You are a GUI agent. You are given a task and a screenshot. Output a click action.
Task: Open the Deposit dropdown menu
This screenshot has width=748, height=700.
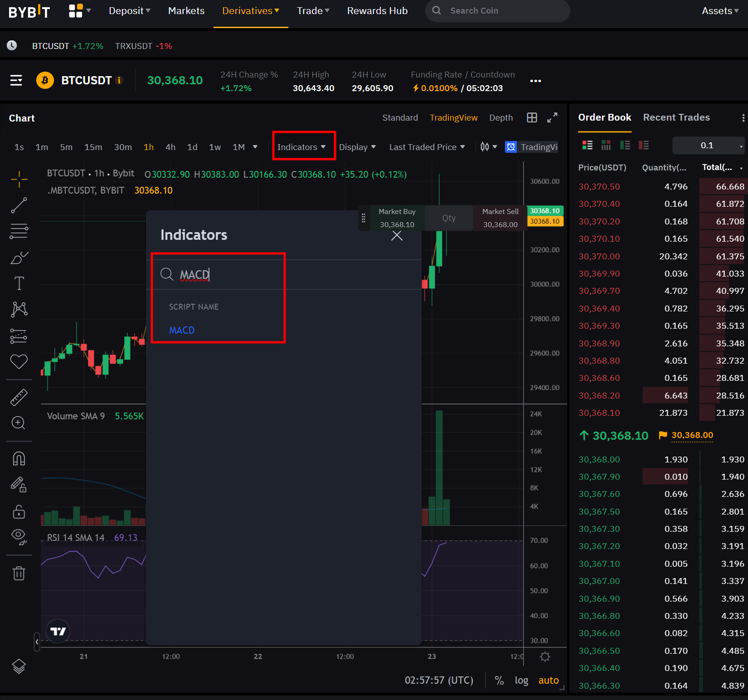129,11
